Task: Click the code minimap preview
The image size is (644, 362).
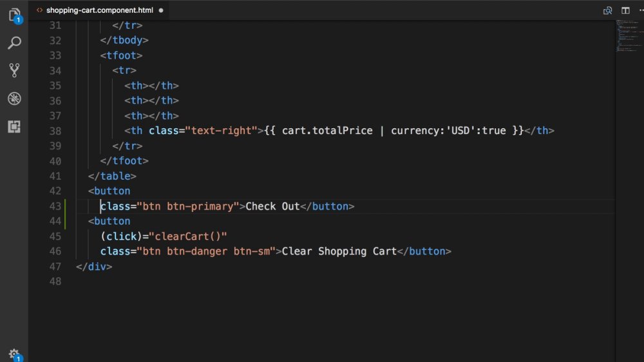Action: tap(629, 35)
